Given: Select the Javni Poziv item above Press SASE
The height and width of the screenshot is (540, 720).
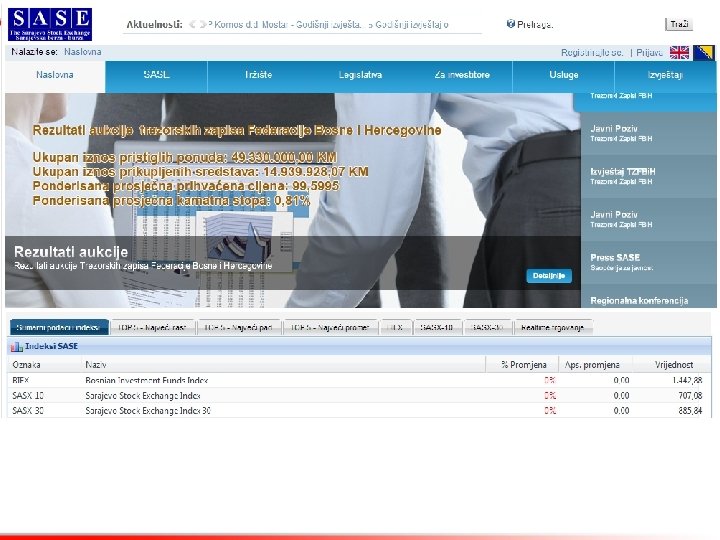Looking at the screenshot, I should point(648,219).
